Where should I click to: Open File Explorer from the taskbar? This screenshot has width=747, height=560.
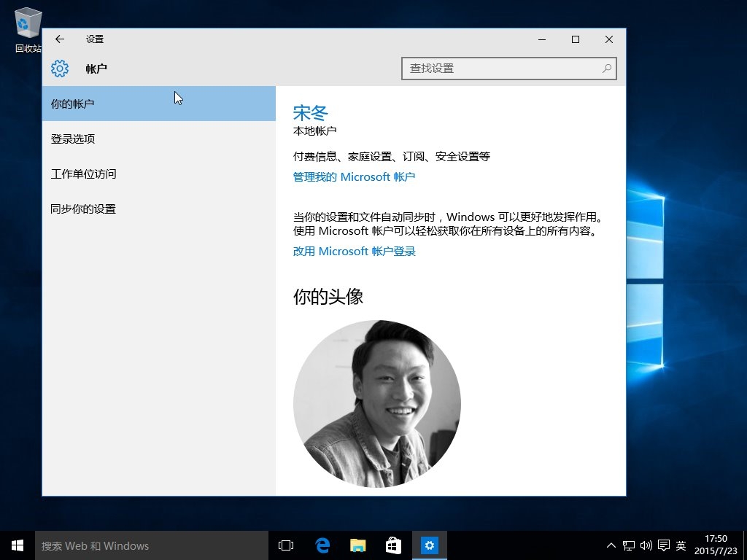click(x=357, y=545)
